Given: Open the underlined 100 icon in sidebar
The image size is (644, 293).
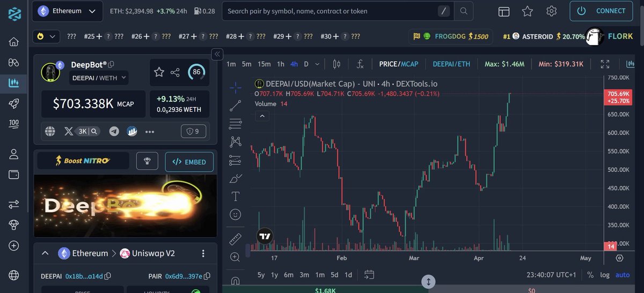Looking at the screenshot, I should (x=14, y=124).
